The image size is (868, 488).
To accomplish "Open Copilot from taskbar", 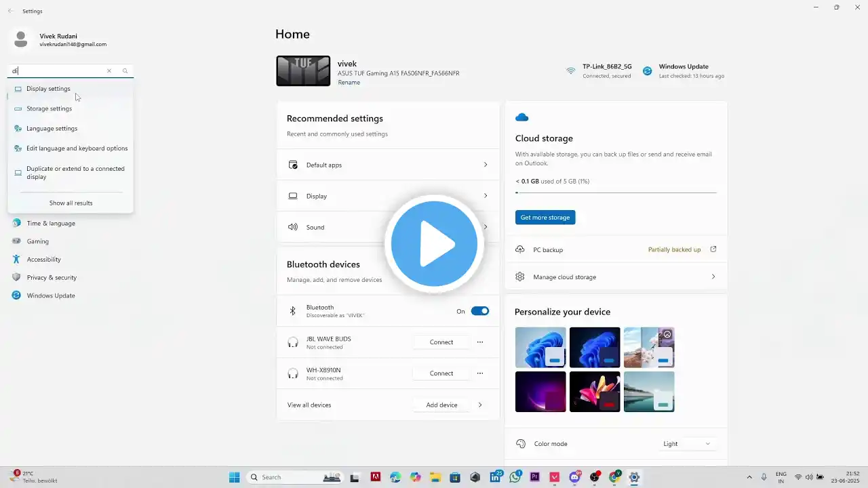I will [415, 477].
